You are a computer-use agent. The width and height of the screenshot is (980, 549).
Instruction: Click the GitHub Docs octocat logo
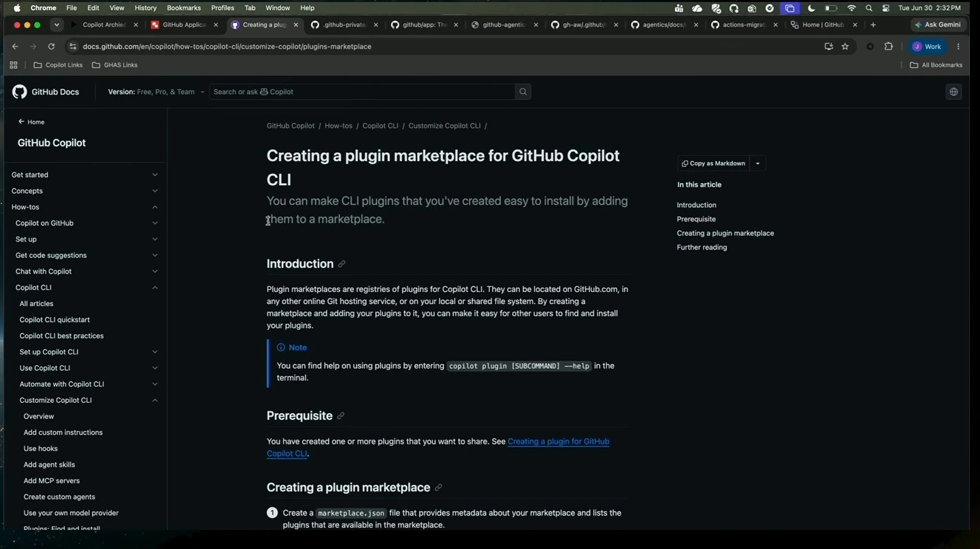click(x=20, y=92)
